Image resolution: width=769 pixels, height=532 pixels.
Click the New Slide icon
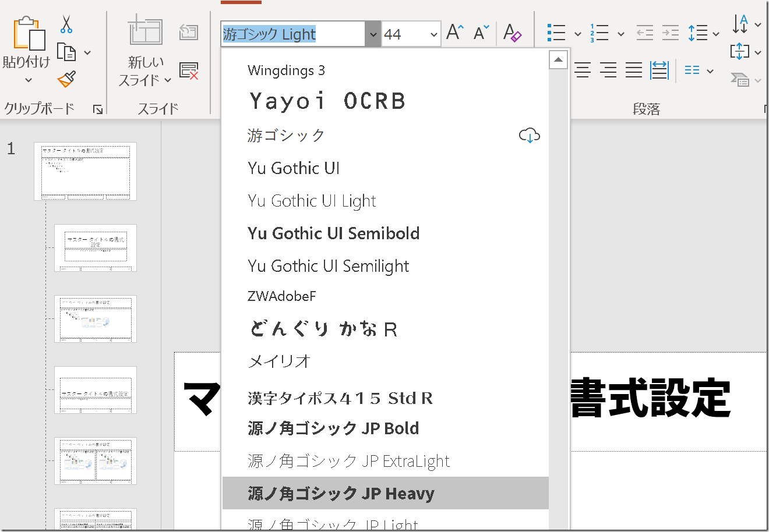click(145, 30)
